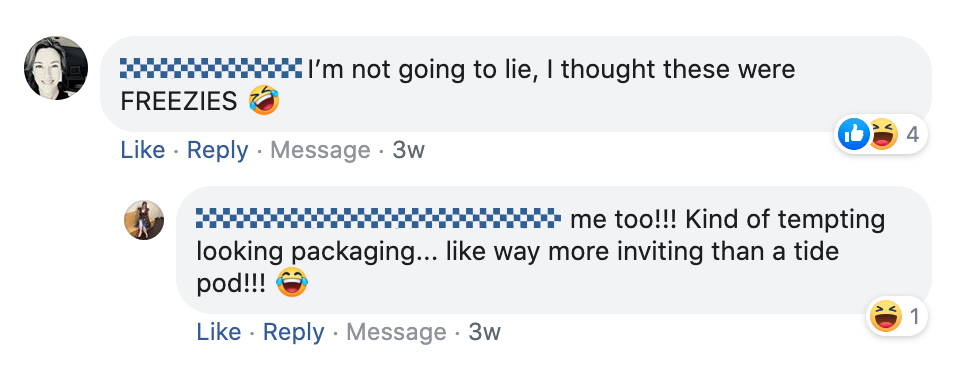Click the tears of joy emoji after pod!!!
Image resolution: width=977 pixels, height=378 pixels.
(x=292, y=282)
